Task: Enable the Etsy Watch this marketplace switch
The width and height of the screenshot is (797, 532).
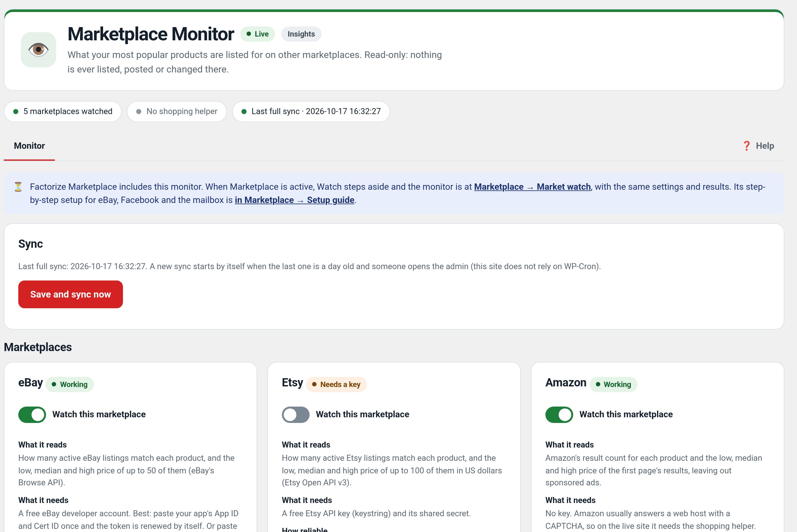Action: [295, 414]
